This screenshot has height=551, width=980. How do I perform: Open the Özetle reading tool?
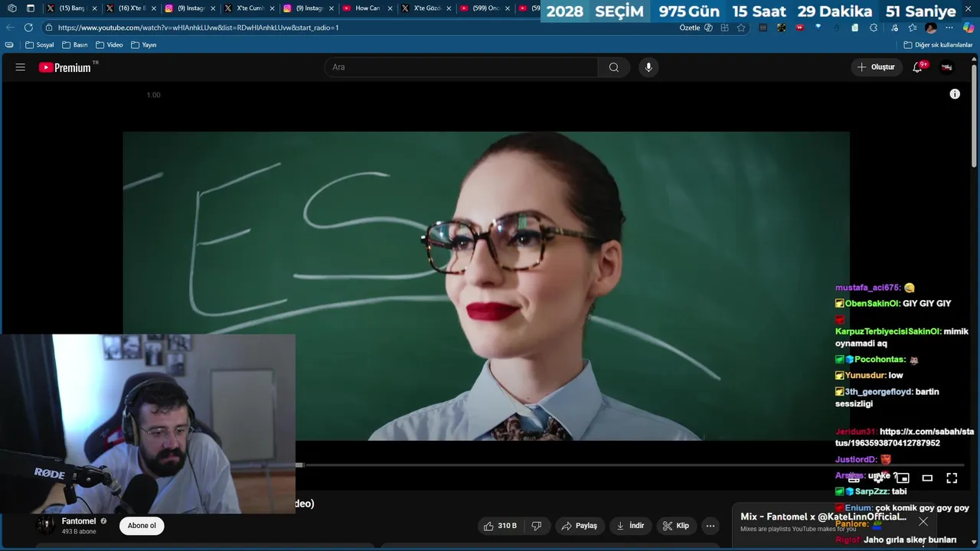coord(696,28)
